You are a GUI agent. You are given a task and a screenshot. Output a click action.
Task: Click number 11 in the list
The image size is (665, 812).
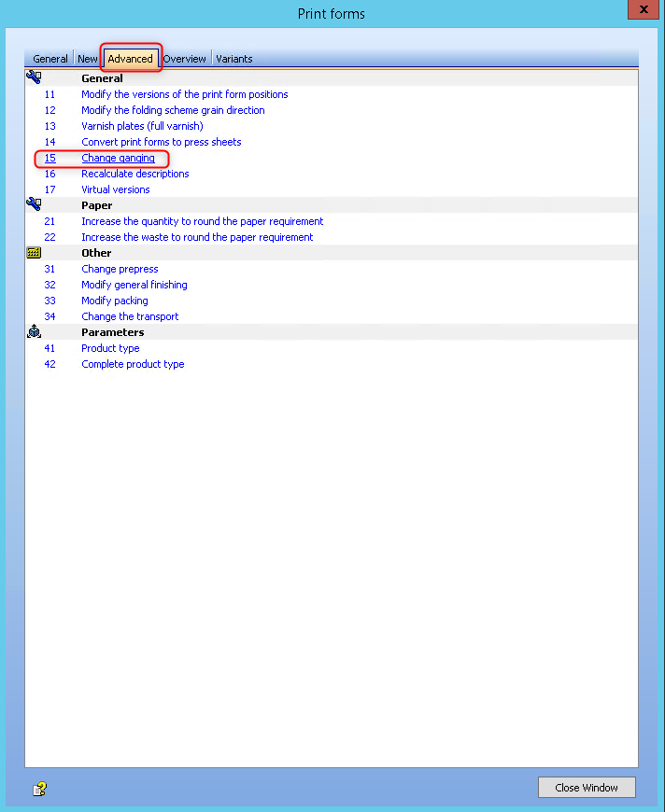click(x=50, y=94)
